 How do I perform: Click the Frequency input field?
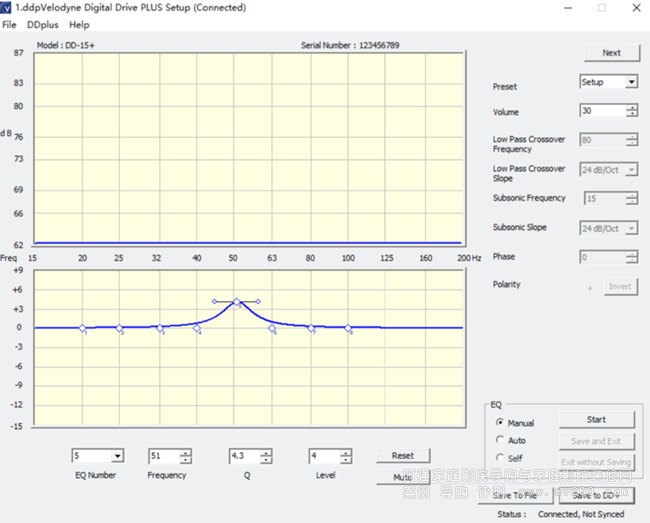click(163, 456)
